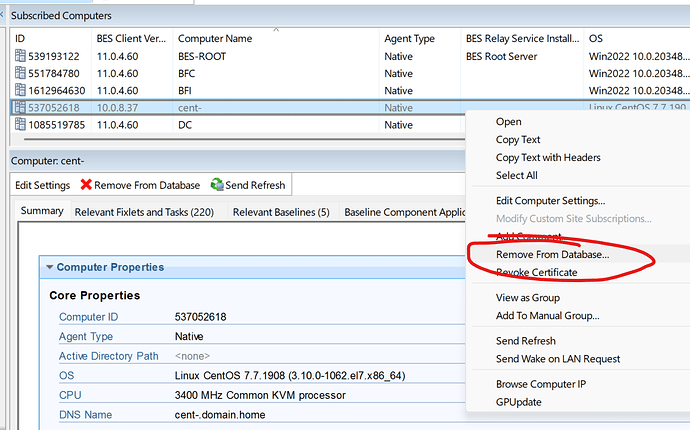Screen dimensions: 690x430
Task: Select Revoke Certificate from context menu
Action: click(x=536, y=272)
